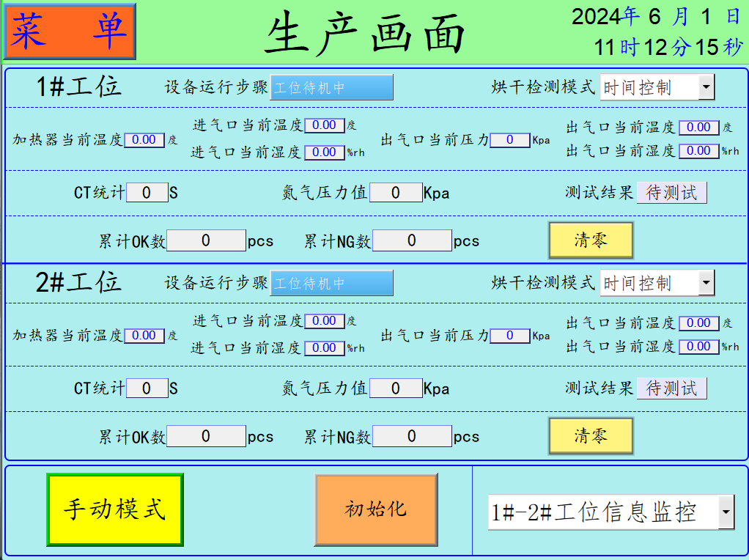Select 2#工位 出气口当前温度 field
The image size is (749, 560).
coord(698,323)
